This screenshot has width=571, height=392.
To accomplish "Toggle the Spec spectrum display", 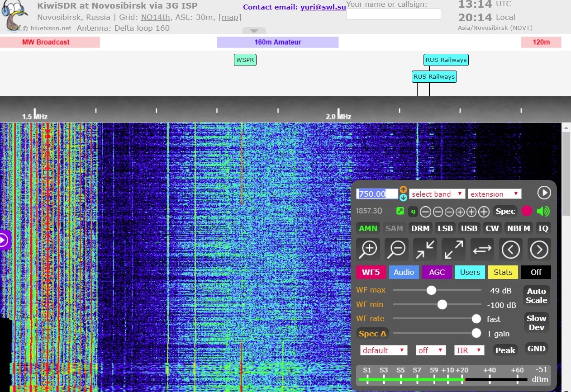I will point(505,211).
